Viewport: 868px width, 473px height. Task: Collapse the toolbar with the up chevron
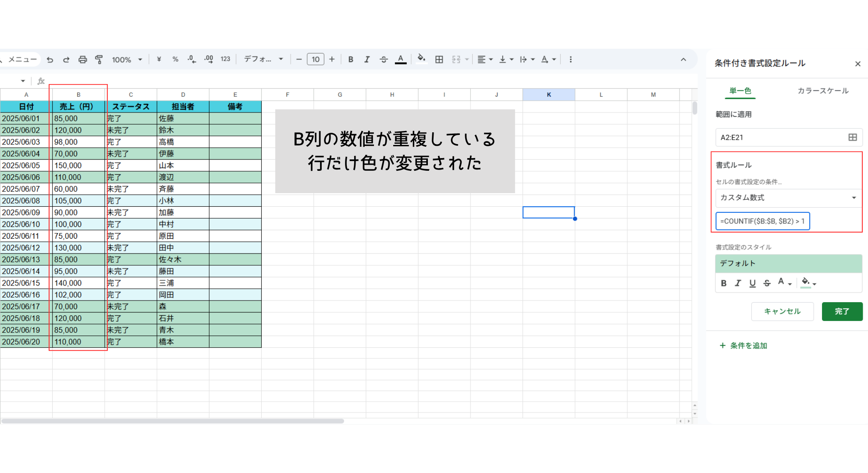click(x=683, y=60)
